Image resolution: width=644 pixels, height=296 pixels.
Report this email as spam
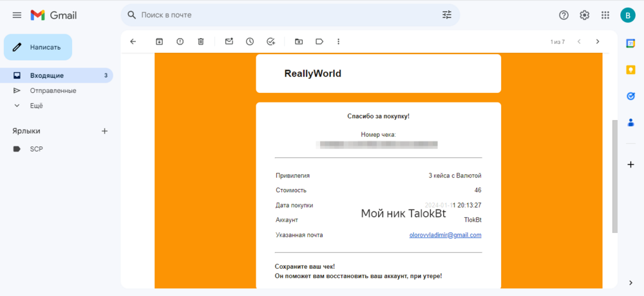pyautogui.click(x=180, y=41)
